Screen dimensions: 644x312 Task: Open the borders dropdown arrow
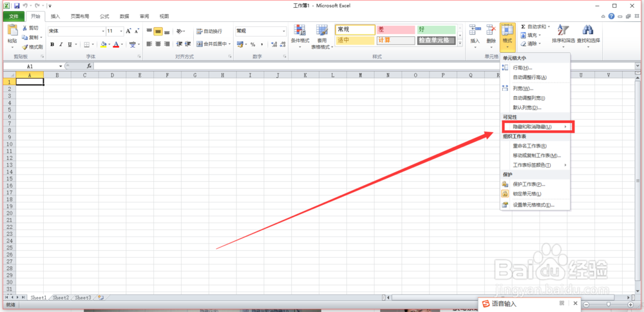pyautogui.click(x=93, y=44)
